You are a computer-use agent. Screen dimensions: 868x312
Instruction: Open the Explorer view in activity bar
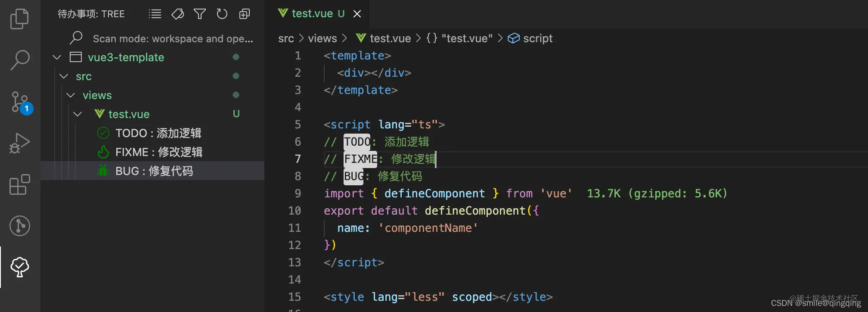click(20, 19)
